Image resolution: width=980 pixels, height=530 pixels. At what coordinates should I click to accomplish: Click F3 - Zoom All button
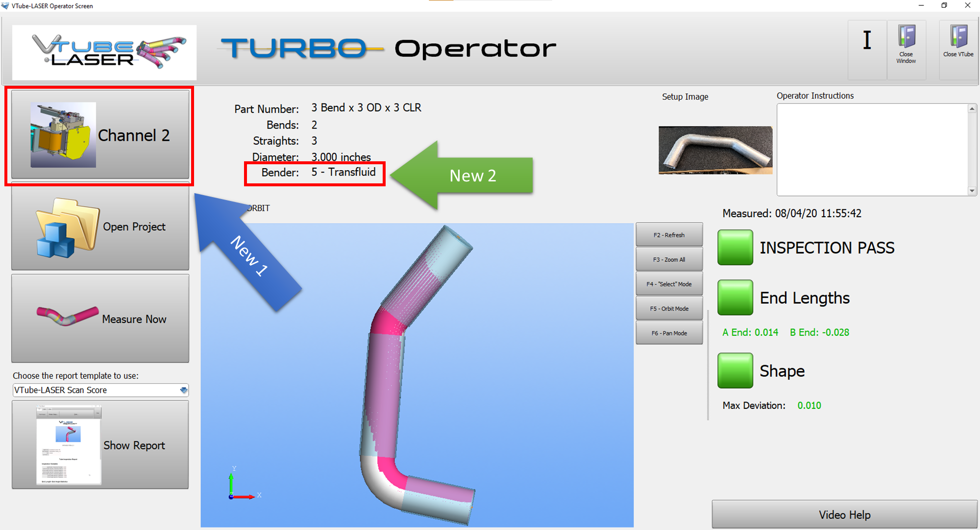[x=669, y=259]
